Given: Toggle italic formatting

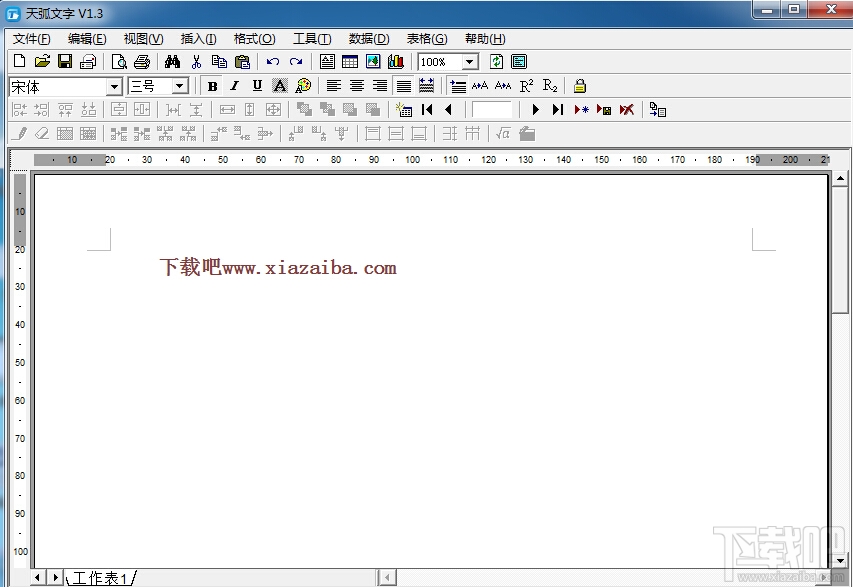Looking at the screenshot, I should 234,86.
